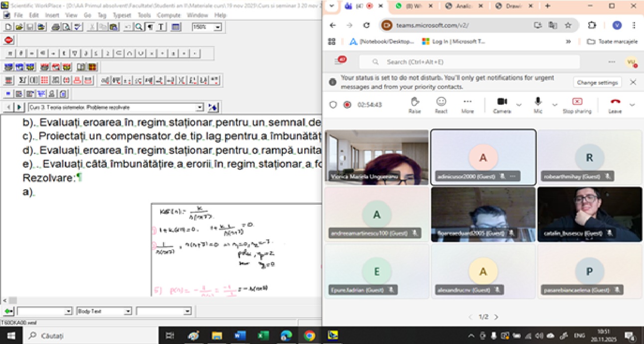Expand the 150% zoom factor dropdown

pyautogui.click(x=217, y=27)
